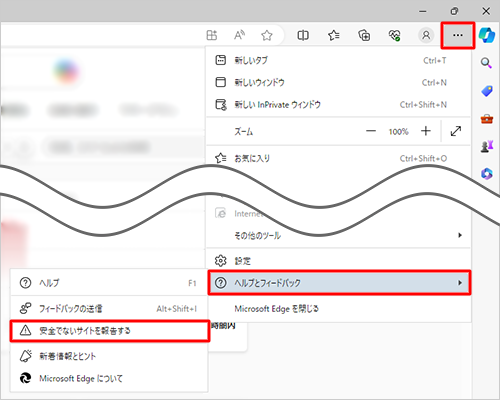Open the Tools briefcase icon in sidebar
The image size is (500, 400).
(x=487, y=118)
